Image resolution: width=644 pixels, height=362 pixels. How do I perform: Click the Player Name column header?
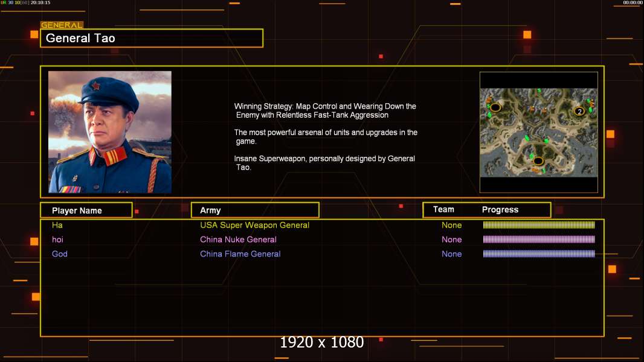(86, 211)
